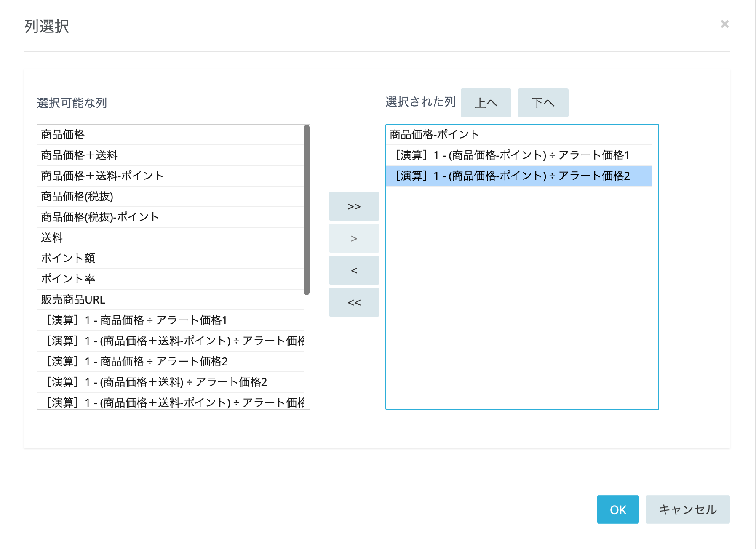The image size is (756, 549).
Task: Select 販売商品URL list item
Action: (x=73, y=300)
